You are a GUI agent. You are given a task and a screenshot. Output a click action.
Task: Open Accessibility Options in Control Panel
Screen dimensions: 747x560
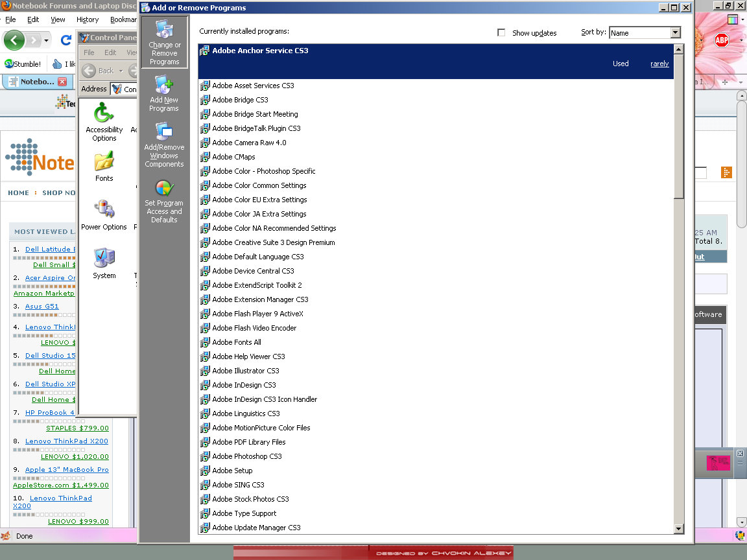coord(104,122)
